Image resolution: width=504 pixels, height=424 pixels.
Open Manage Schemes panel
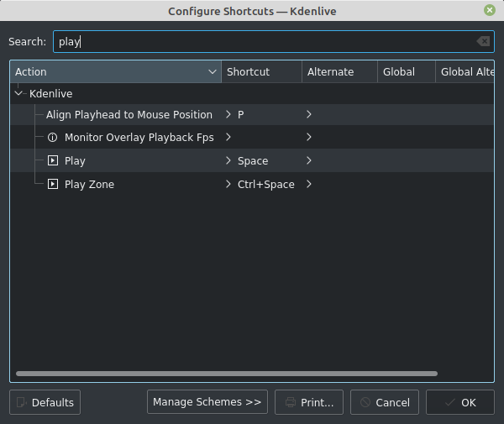[207, 402]
